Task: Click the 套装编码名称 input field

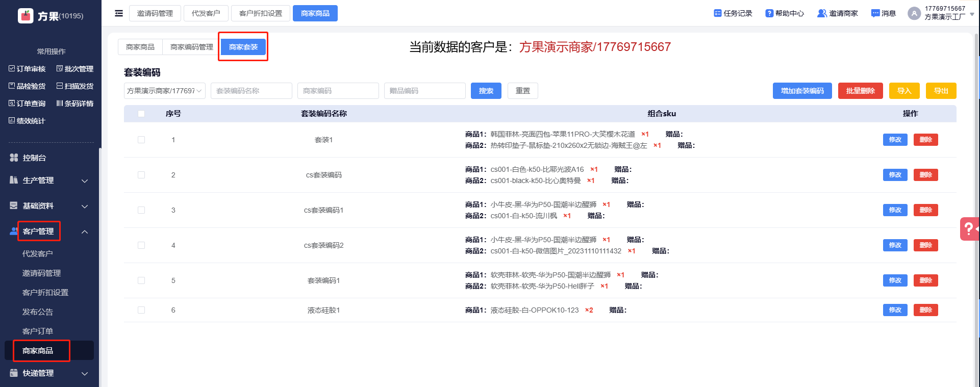Action: tap(251, 91)
